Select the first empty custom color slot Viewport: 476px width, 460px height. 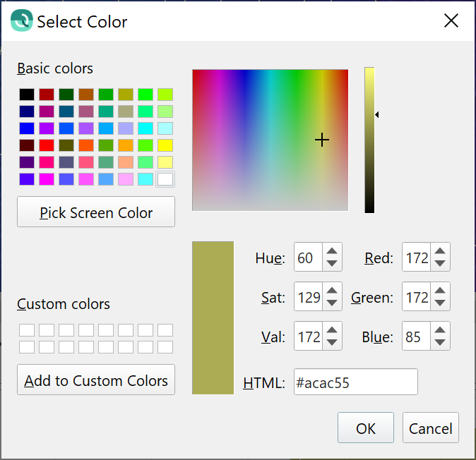click(27, 330)
